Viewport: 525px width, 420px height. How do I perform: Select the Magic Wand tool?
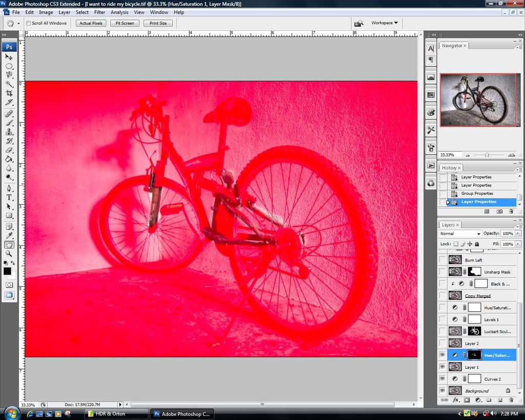click(9, 84)
